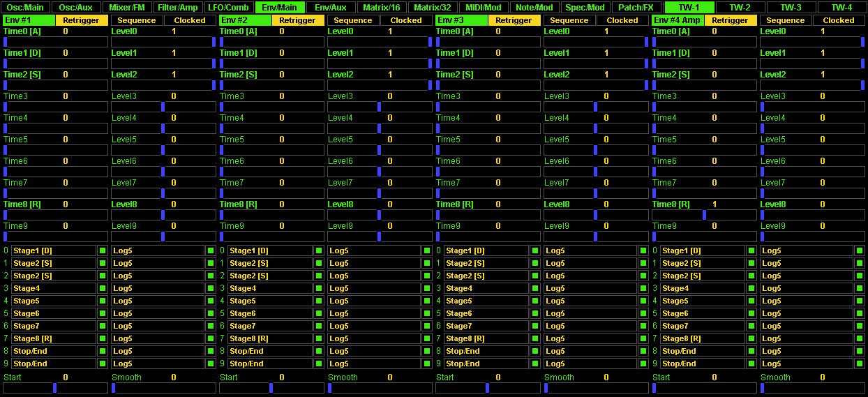Viewport: 868px width, 397px height.
Task: Switch to the Env/Aux tab
Action: point(331,7)
